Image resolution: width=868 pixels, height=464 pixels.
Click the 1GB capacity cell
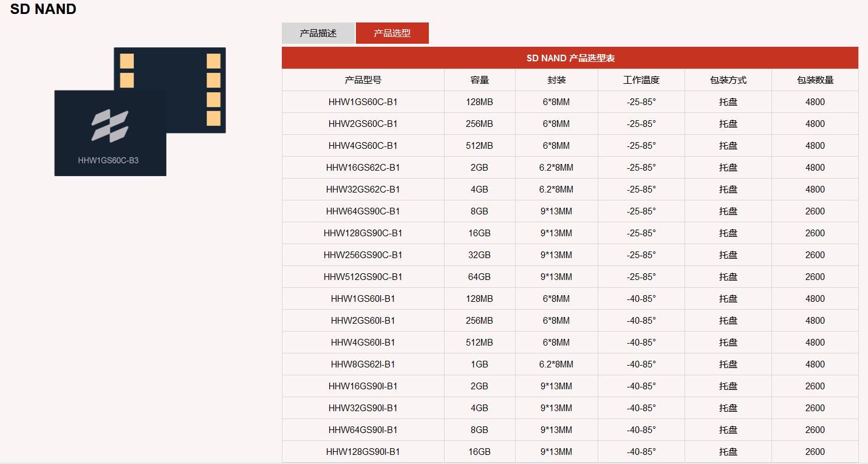pyautogui.click(x=480, y=364)
